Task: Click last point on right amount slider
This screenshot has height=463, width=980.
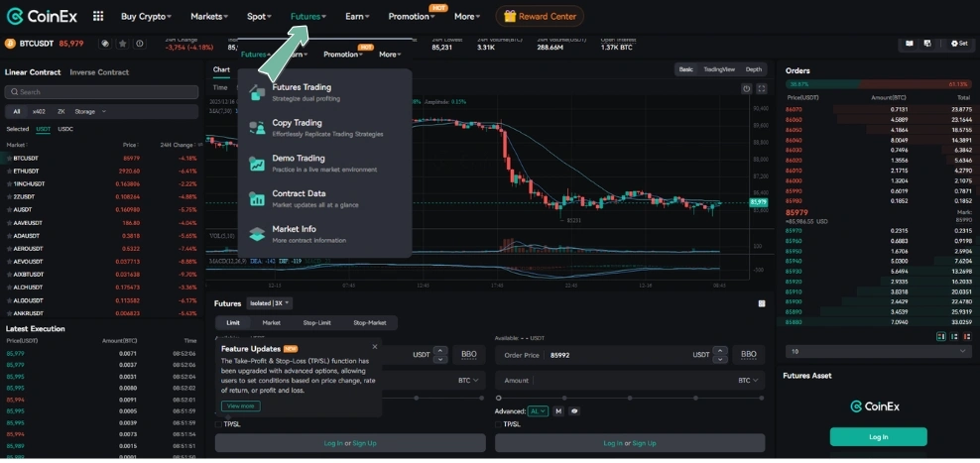Action: (x=761, y=398)
